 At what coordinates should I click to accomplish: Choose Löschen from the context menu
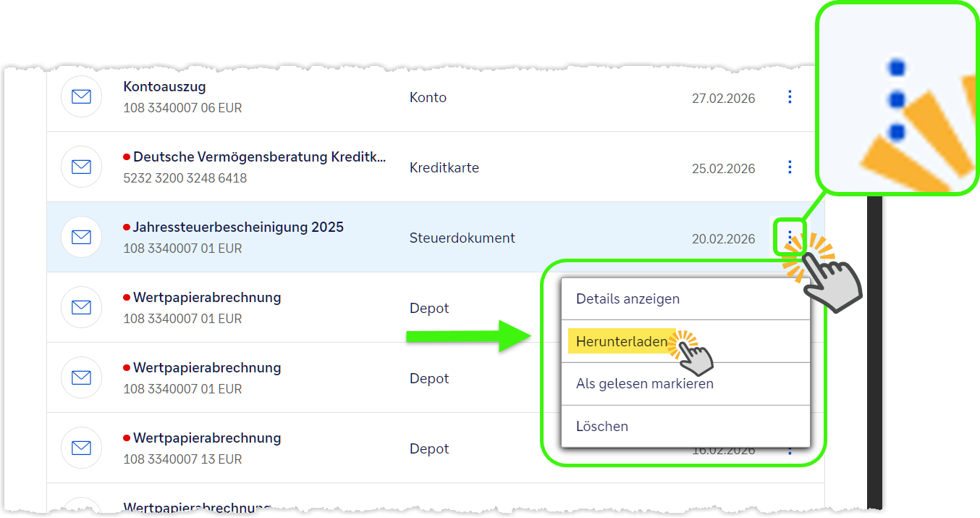pos(601,427)
